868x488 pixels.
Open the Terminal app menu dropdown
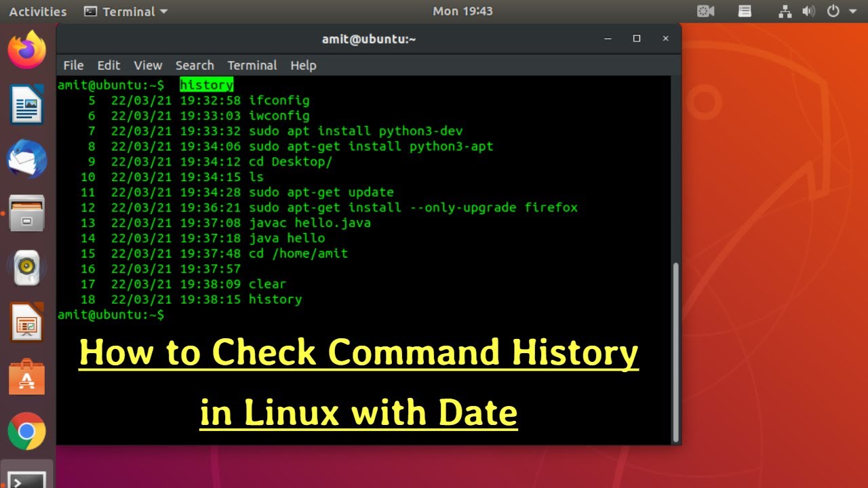(x=125, y=12)
